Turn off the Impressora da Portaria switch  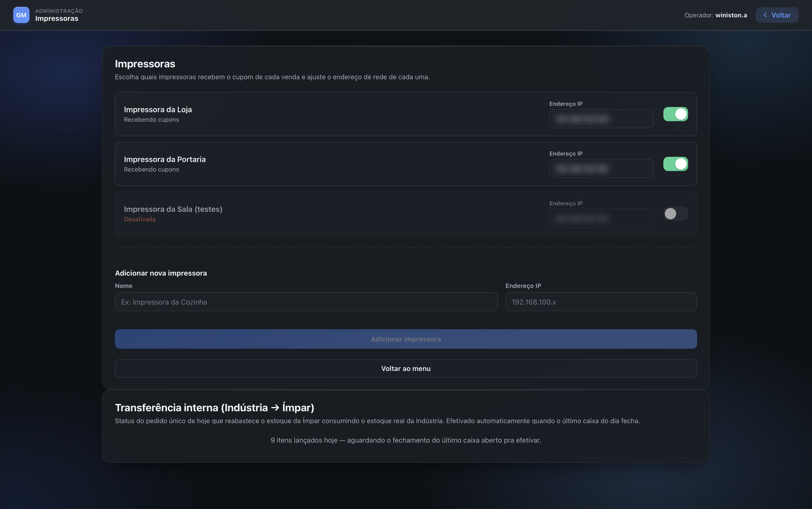coord(675,164)
